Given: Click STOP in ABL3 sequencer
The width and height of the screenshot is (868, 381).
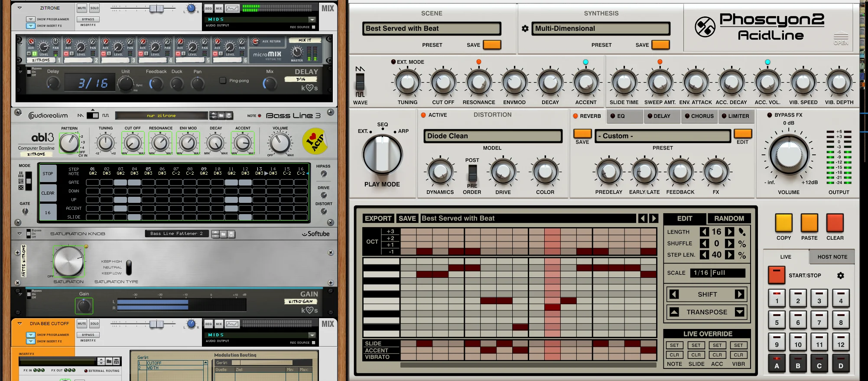Looking at the screenshot, I should pos(48,174).
